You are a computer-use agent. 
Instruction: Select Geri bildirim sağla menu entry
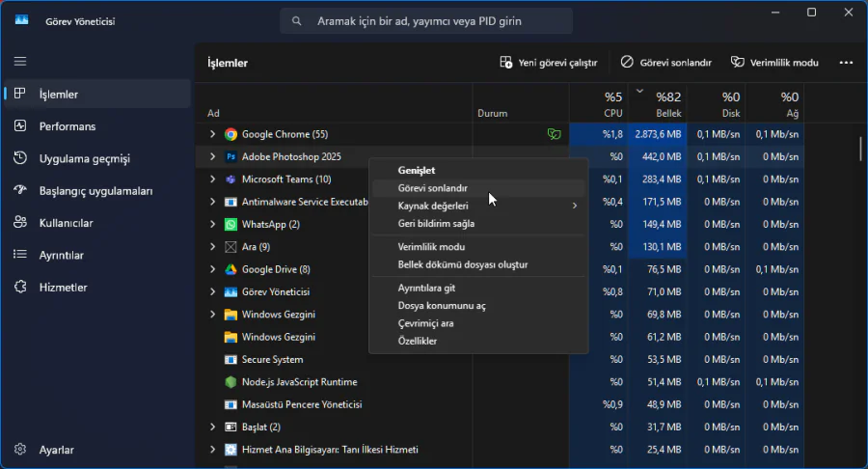478,224
